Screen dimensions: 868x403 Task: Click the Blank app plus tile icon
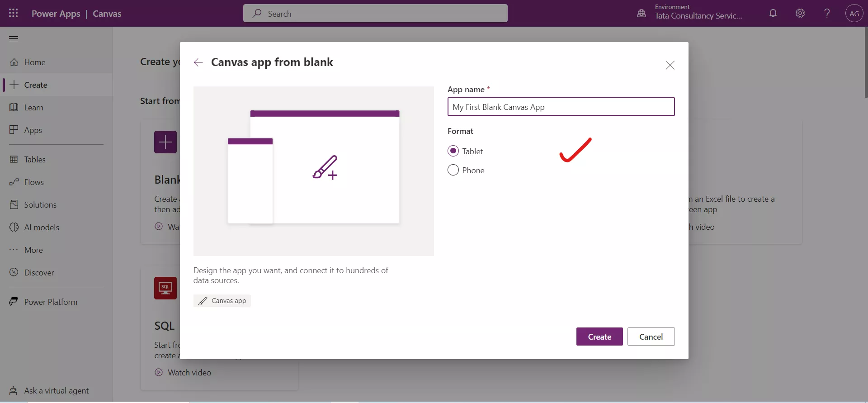coord(165,142)
